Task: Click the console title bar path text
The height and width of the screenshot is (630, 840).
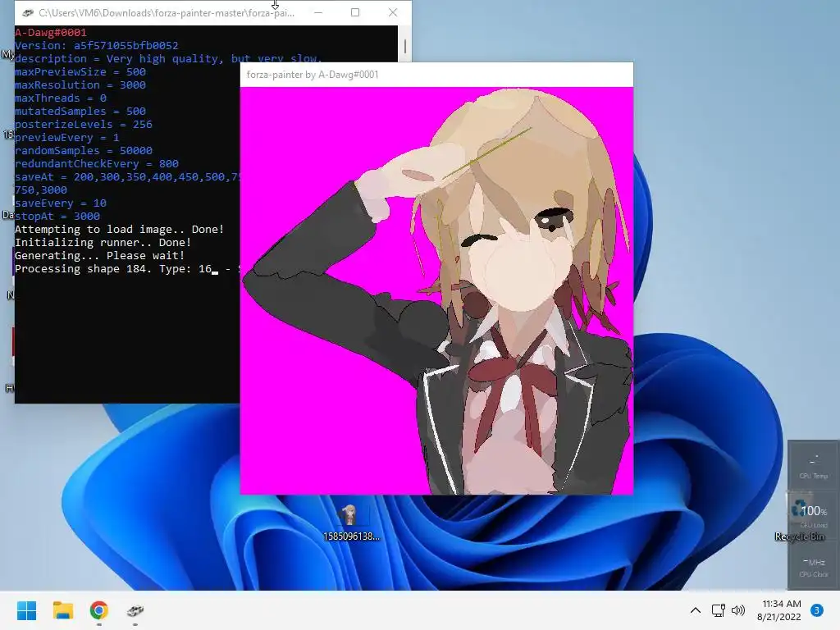Action: coord(167,13)
